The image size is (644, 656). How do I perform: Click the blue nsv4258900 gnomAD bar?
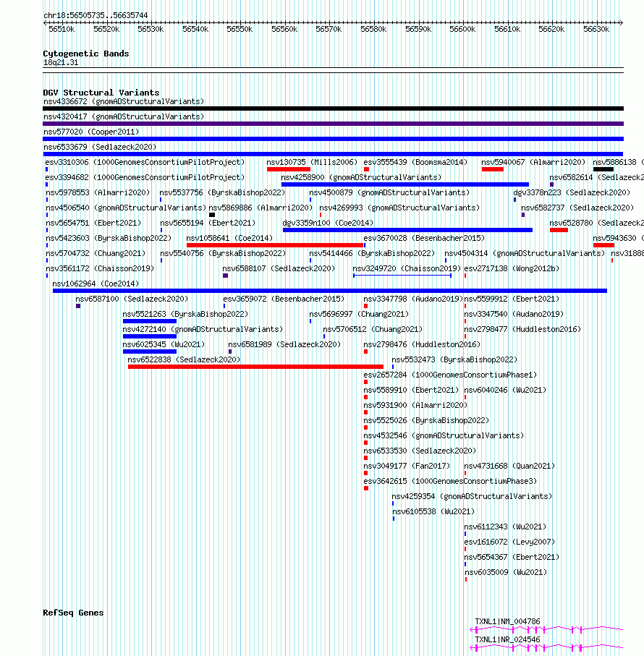405,184
